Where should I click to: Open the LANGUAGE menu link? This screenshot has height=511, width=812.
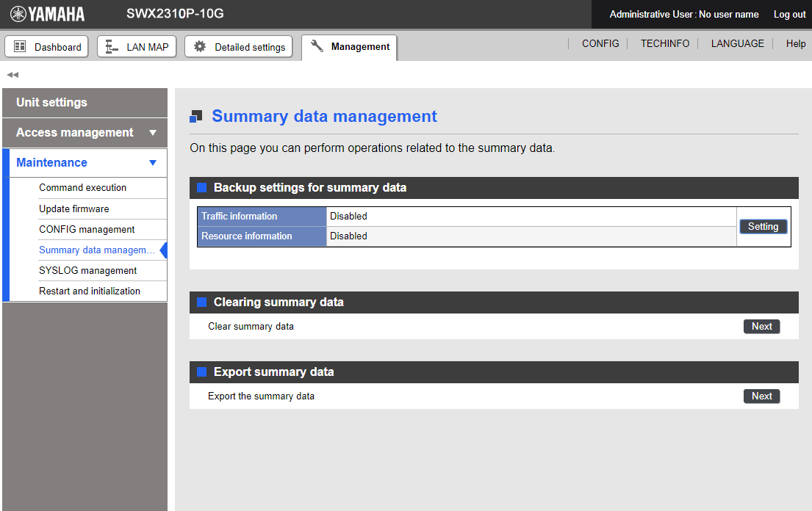click(737, 44)
